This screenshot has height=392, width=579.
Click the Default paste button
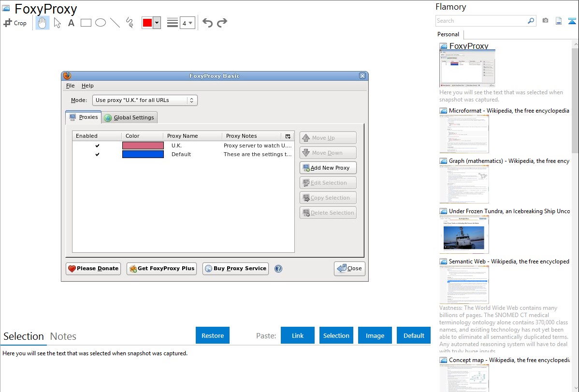414,335
